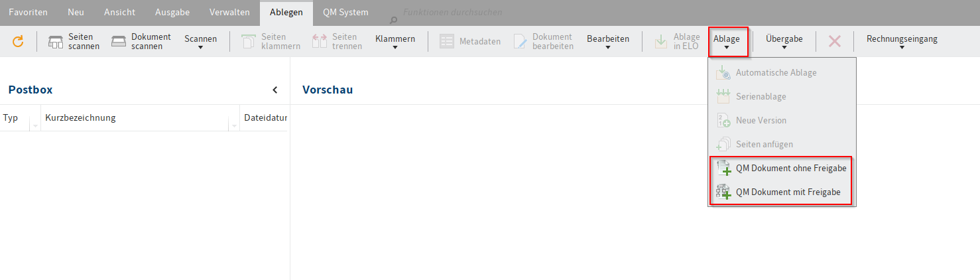
Task: Click the red X delete icon
Action: [835, 41]
